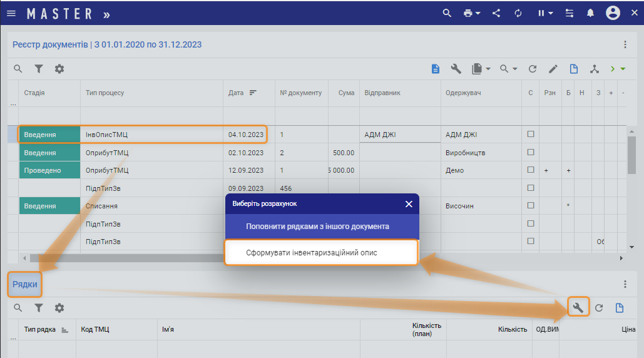Open the notifications bell
This screenshot has height=358, width=644.
click(590, 13)
